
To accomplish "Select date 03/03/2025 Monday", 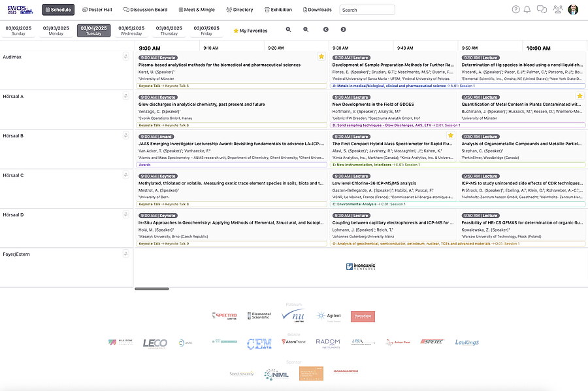I will click(x=56, y=30).
